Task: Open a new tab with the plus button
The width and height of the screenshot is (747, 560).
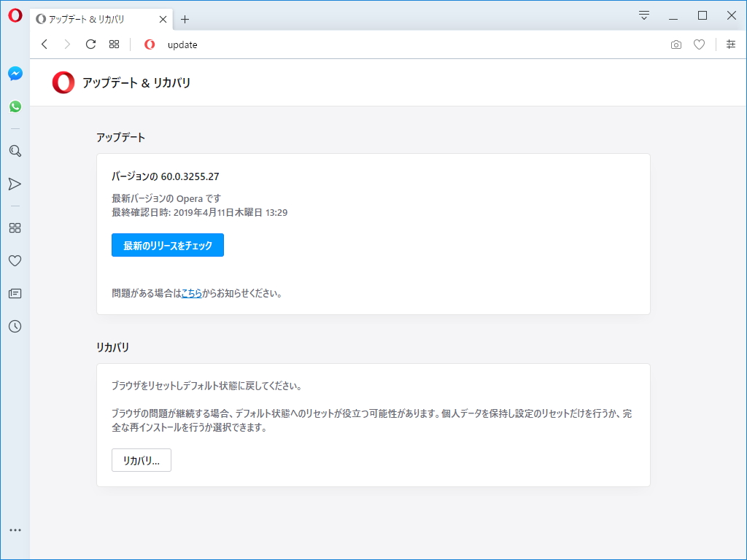Action: click(x=185, y=20)
